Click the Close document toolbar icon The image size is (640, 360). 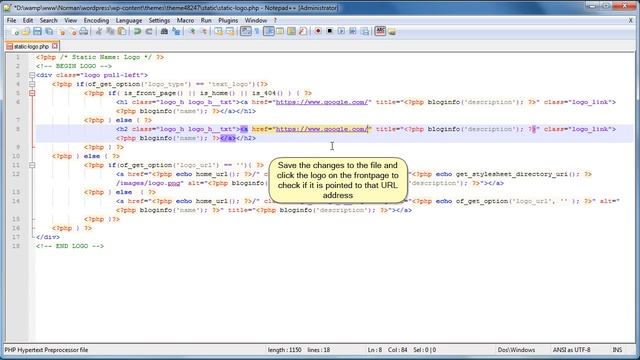pos(61,31)
